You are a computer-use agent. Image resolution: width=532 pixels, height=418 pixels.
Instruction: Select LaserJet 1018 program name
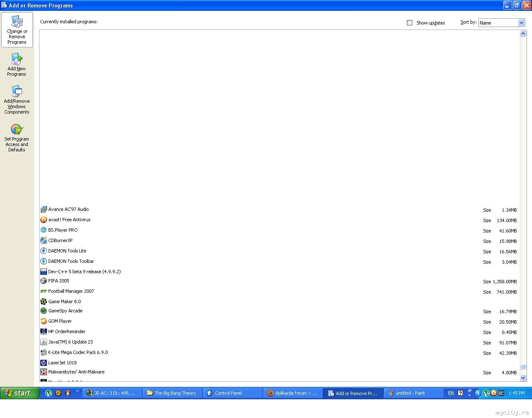(x=62, y=363)
